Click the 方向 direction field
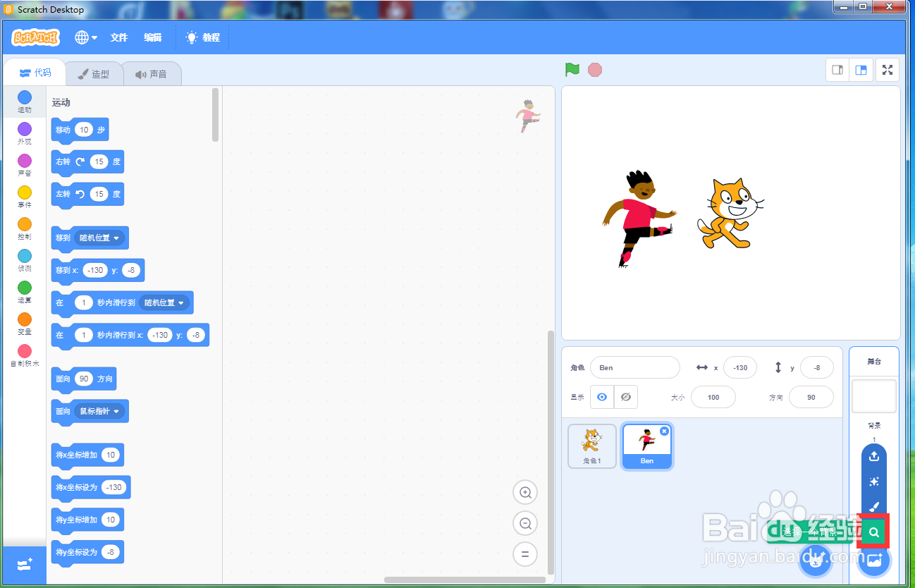Viewport: 915px width, 588px height. 811,397
